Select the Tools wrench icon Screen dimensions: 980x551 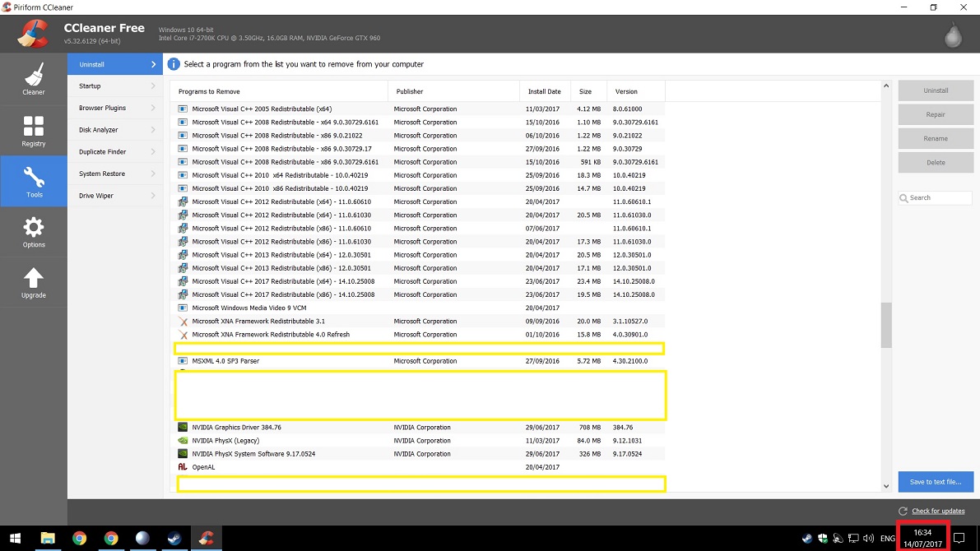(x=34, y=178)
